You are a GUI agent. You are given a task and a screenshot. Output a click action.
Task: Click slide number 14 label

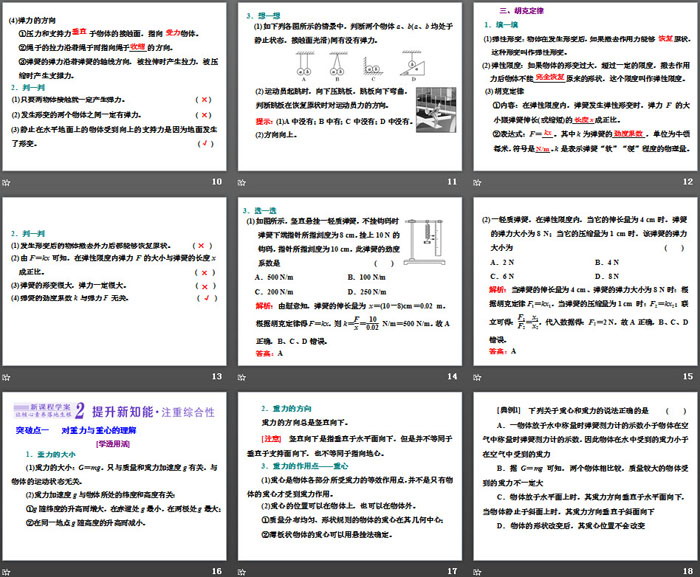click(452, 376)
